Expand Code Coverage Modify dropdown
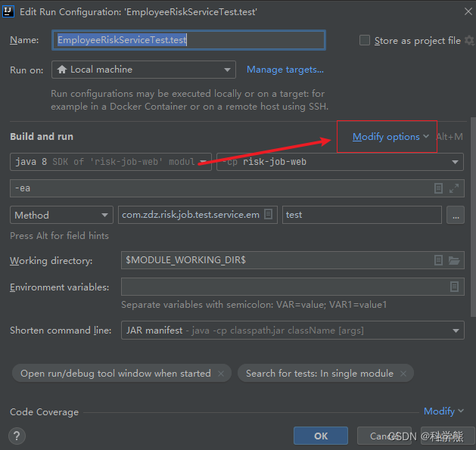Screen dimensions: 476x450 click(x=443, y=411)
